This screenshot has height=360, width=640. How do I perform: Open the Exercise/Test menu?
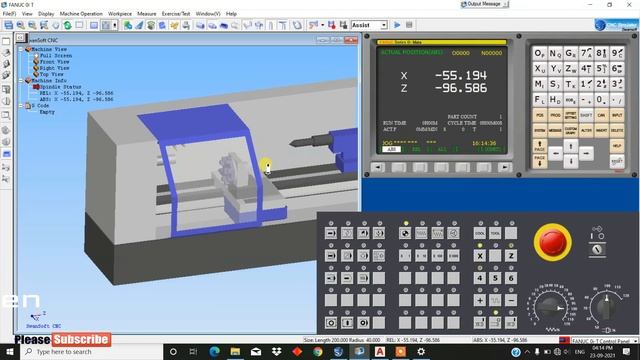click(x=176, y=14)
